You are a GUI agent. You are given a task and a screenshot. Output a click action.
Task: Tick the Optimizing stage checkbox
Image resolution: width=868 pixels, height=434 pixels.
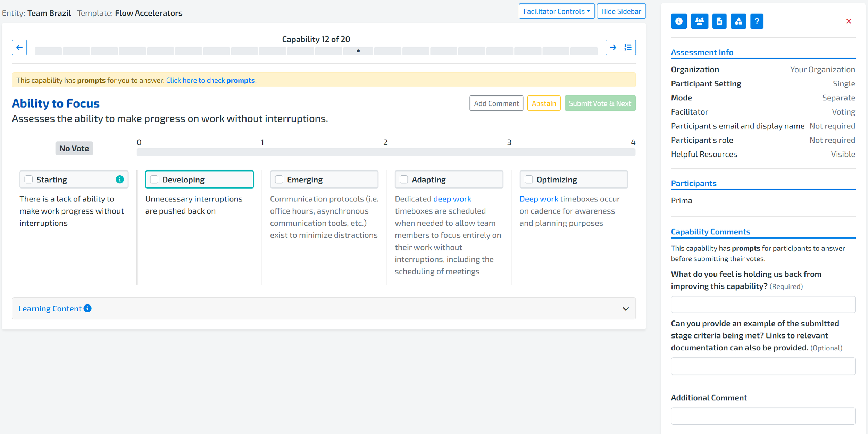(x=528, y=180)
